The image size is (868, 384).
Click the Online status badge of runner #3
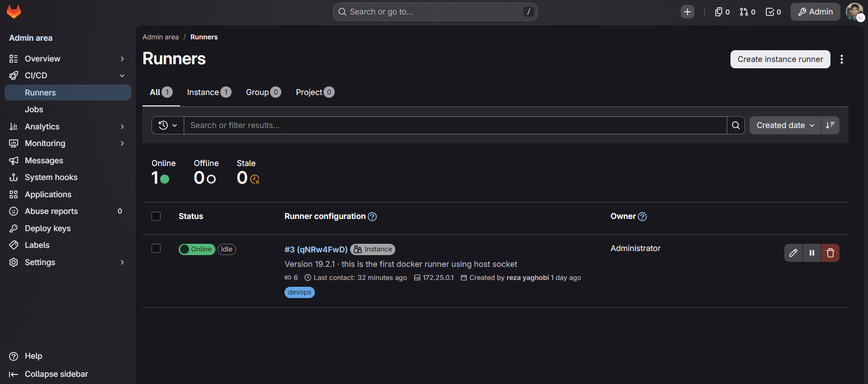tap(197, 249)
